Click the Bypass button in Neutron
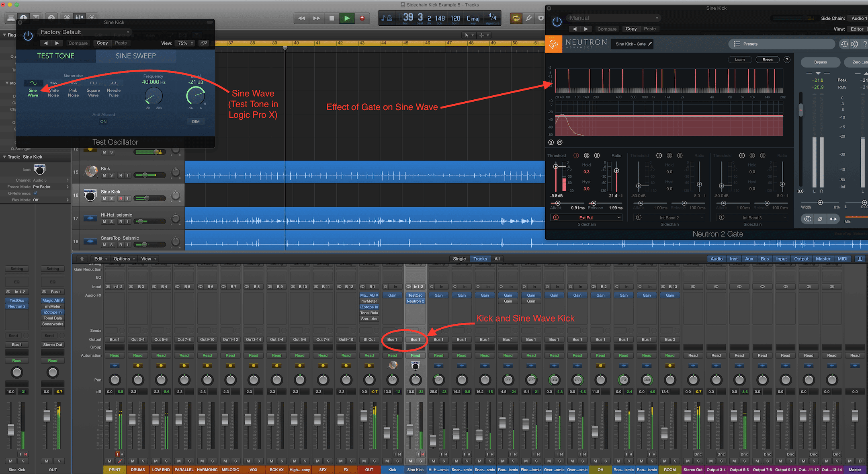Viewport: 868px width, 474px height. [820, 62]
